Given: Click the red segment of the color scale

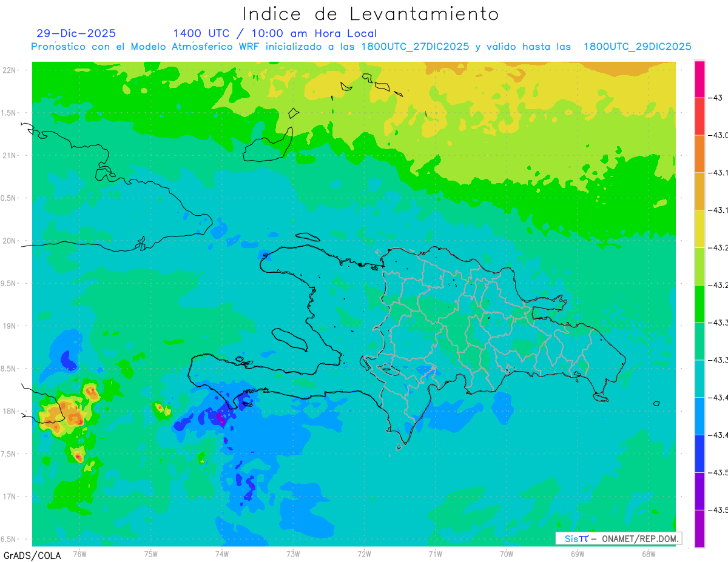Looking at the screenshot, I should point(699,116).
